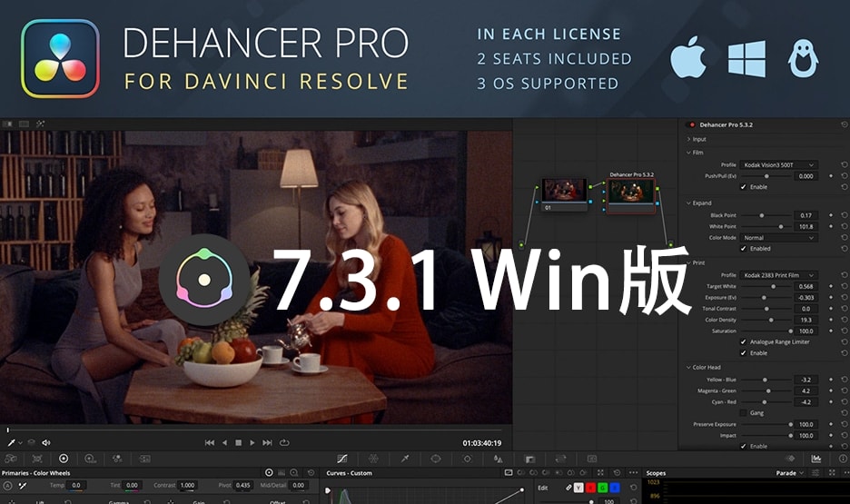The height and width of the screenshot is (504, 850).
Task: Switch primaries to bars mode icon
Action: 282,472
